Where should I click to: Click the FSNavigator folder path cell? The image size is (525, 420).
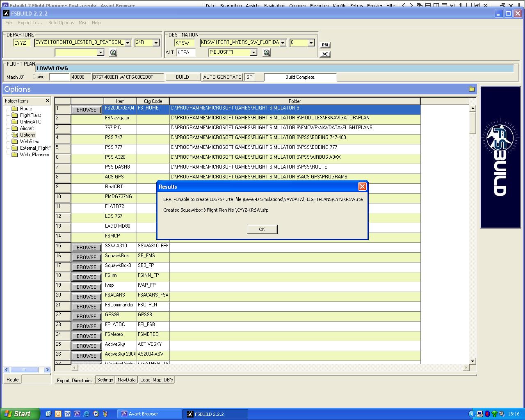coord(295,119)
